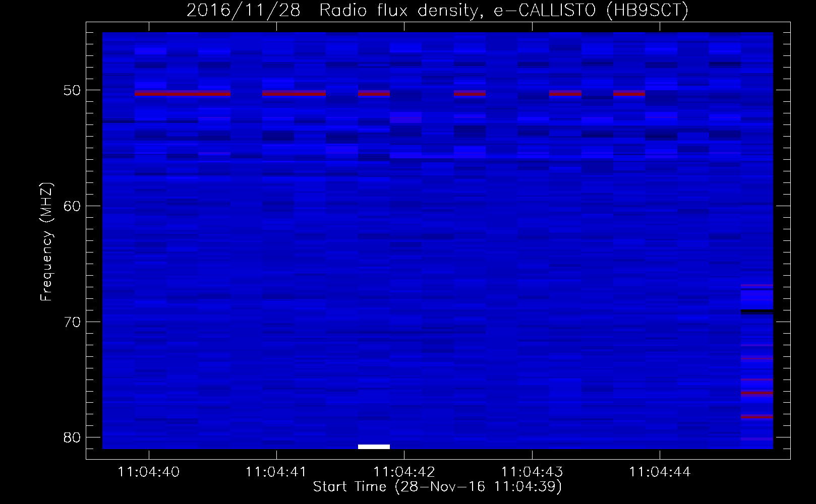This screenshot has width=816, height=504.
Task: Click the 11:04:41 time tick label
Action: tap(276, 472)
